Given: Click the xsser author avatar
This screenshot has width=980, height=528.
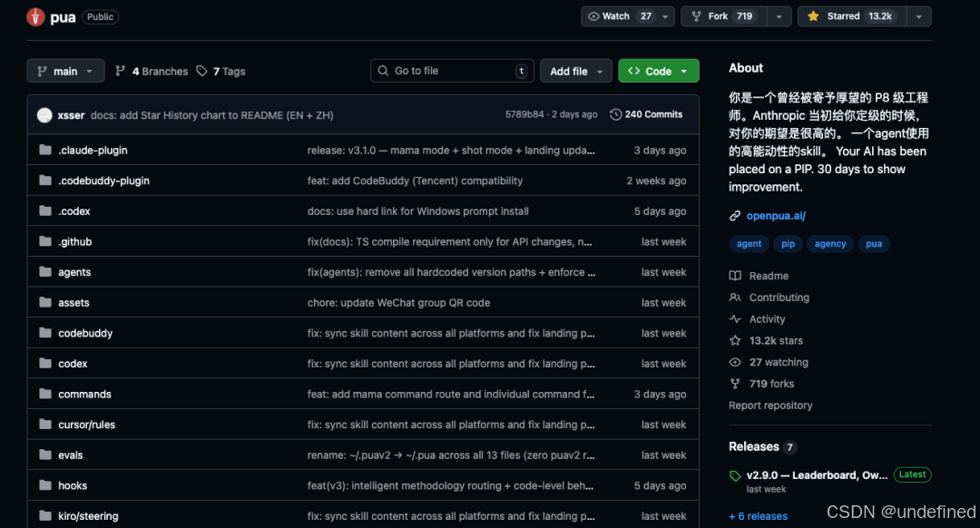Looking at the screenshot, I should pos(44,115).
